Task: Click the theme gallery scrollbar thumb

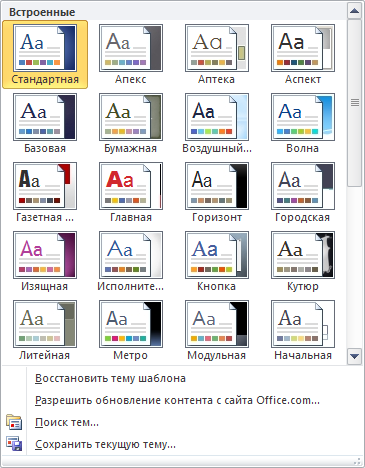Action: pos(354,103)
